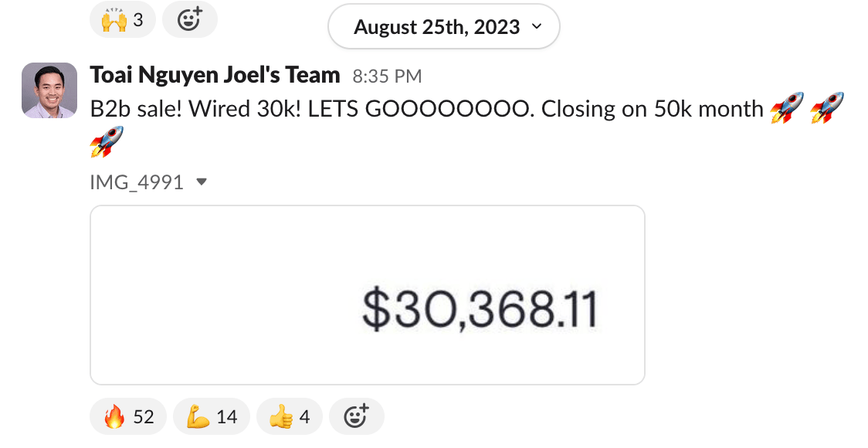Open Toai Nguyen's profile picture
Image resolution: width=868 pixels, height=448 pixels.
tap(49, 90)
